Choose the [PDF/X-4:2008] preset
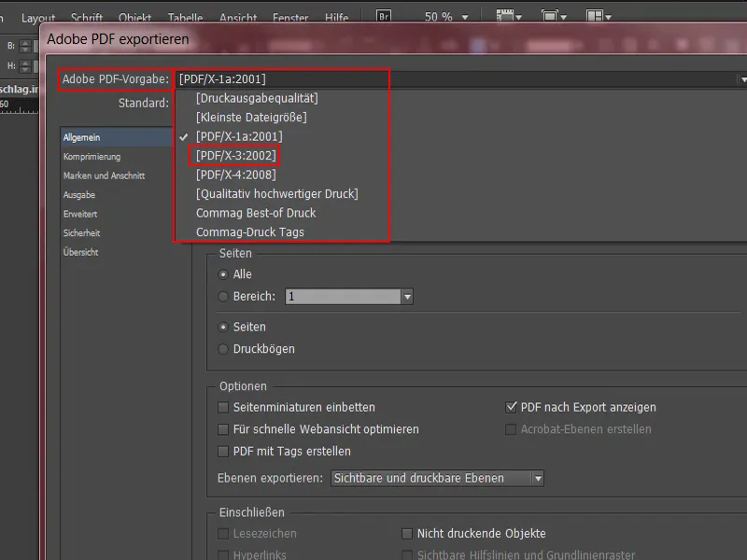 [236, 175]
